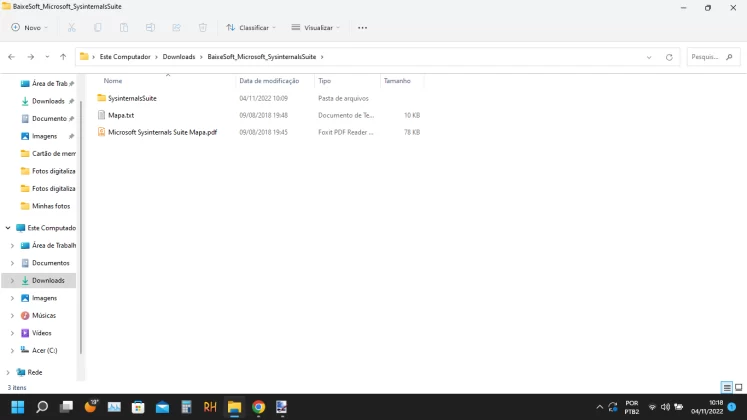Open Calculator from taskbar
Viewport: 747px width, 420px height.
click(186, 407)
